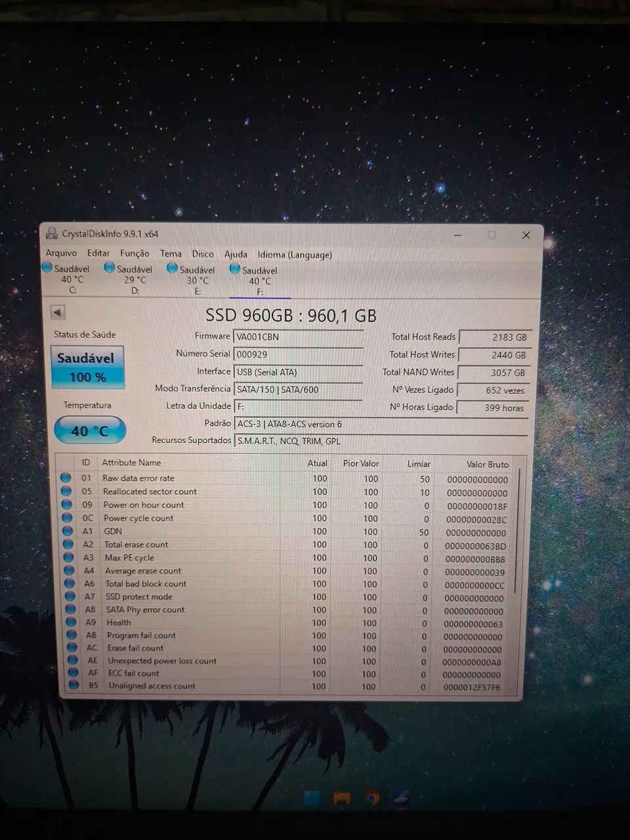Click the Letra da Unidade field
Screen dimensions: 630x840
298,407
